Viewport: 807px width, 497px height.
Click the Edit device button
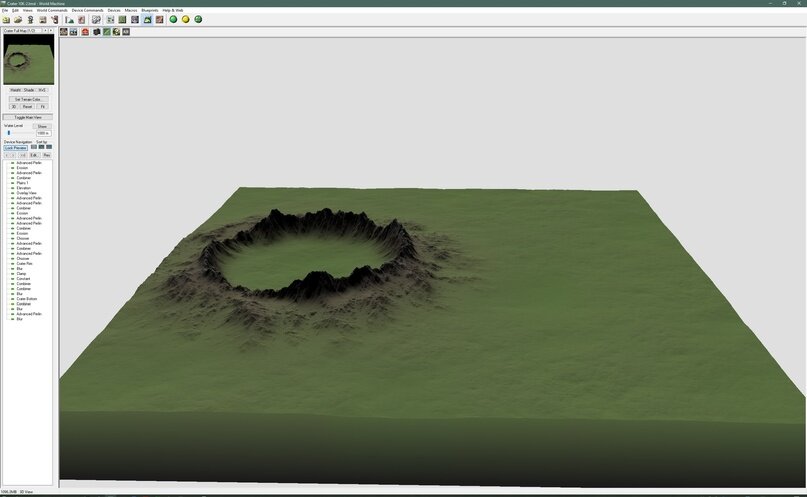[x=34, y=155]
